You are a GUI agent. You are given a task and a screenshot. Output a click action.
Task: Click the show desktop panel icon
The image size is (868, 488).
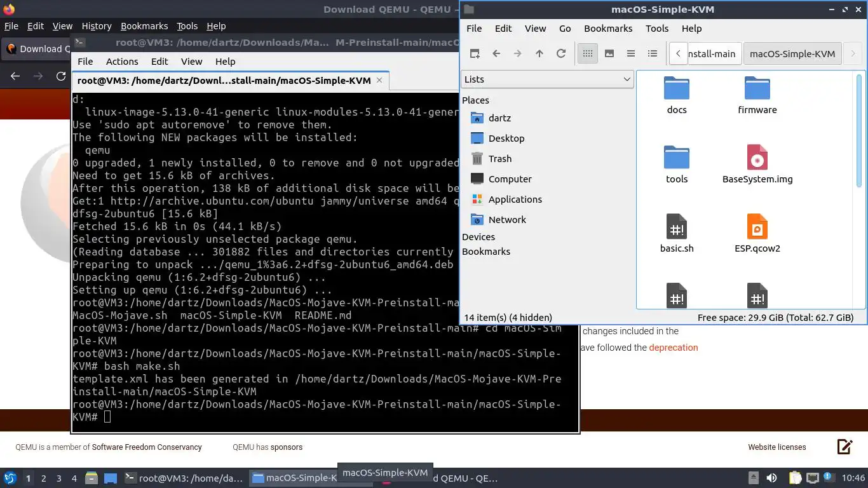click(x=111, y=478)
